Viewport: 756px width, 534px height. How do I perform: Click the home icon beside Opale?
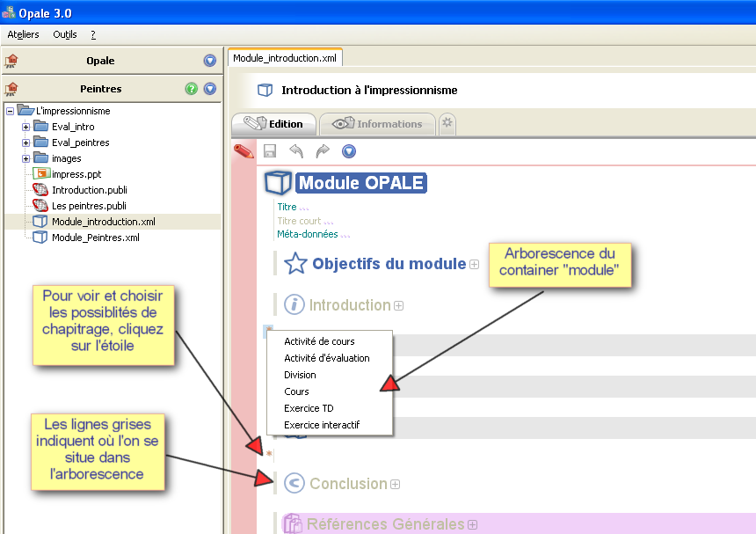tap(11, 61)
